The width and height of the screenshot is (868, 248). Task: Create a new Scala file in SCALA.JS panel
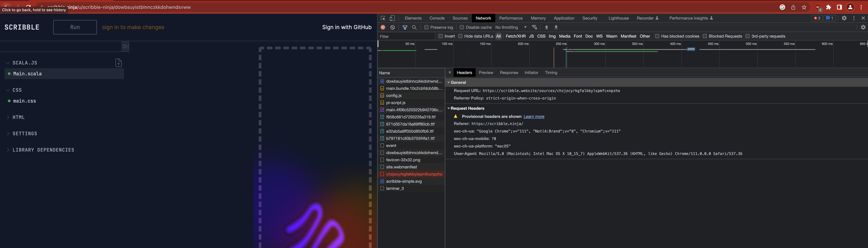click(x=118, y=63)
